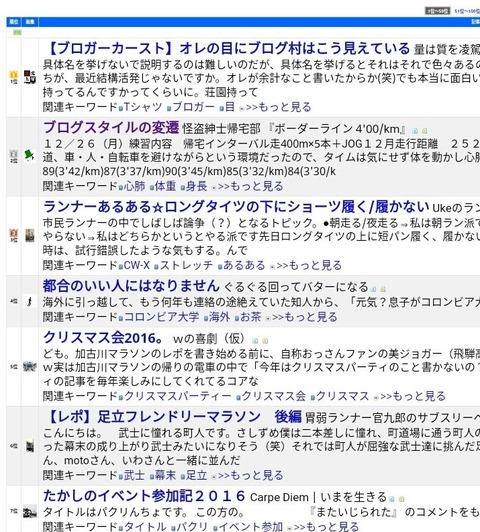Viewport: 480px width, 532px height.
Task: Click the パクリ keyword link
Action: (192, 527)
